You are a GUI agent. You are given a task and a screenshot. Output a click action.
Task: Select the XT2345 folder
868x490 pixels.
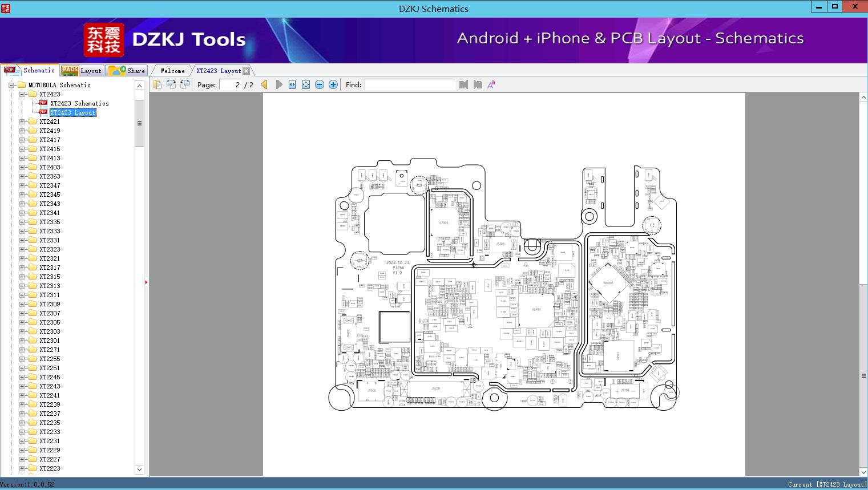(x=50, y=195)
